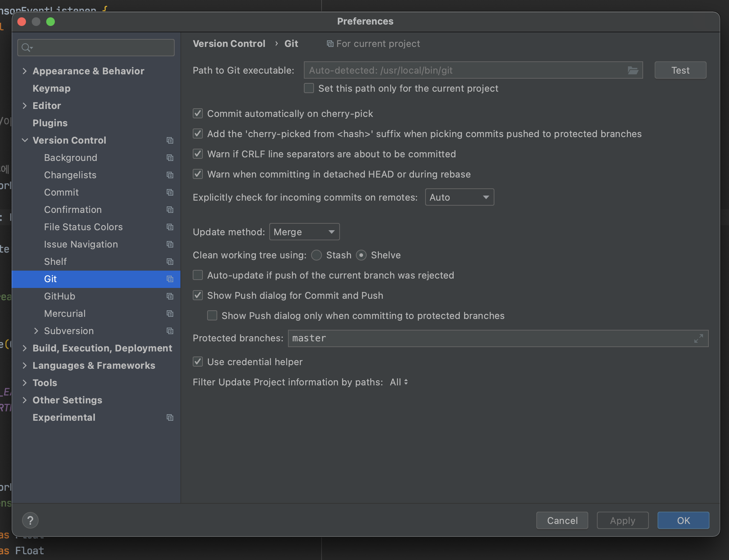Viewport: 729px width, 560px height.
Task: Click the help question mark button
Action: [x=30, y=520]
